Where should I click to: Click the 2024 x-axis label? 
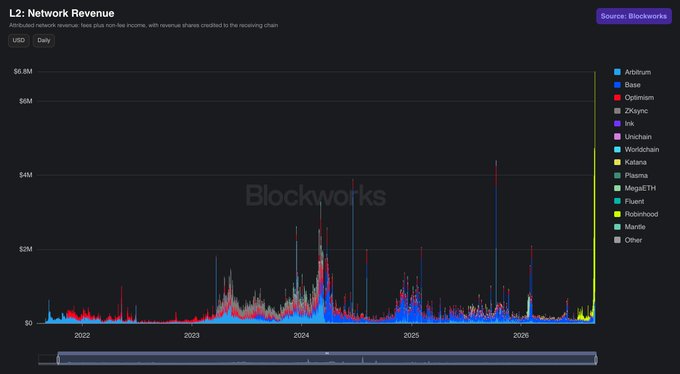301,335
